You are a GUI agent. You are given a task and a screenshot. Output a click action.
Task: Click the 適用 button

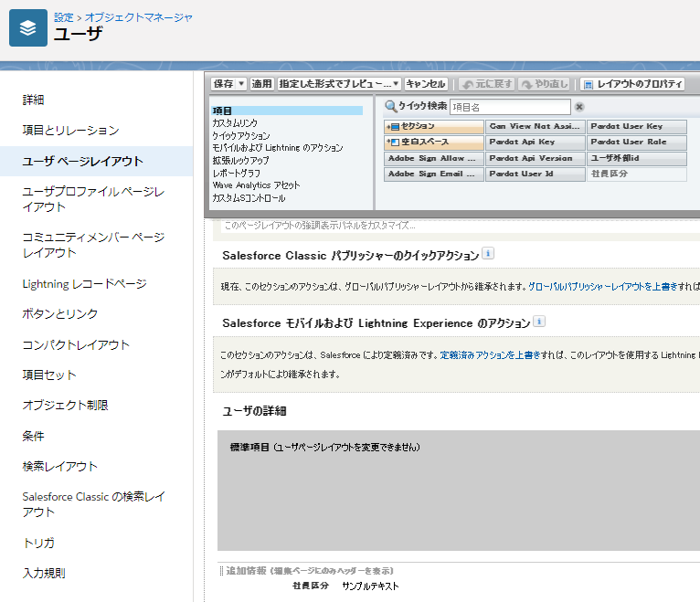pos(261,84)
